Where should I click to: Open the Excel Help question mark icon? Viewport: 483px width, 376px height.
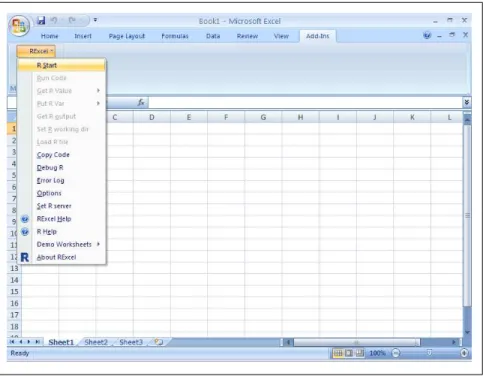click(x=427, y=36)
